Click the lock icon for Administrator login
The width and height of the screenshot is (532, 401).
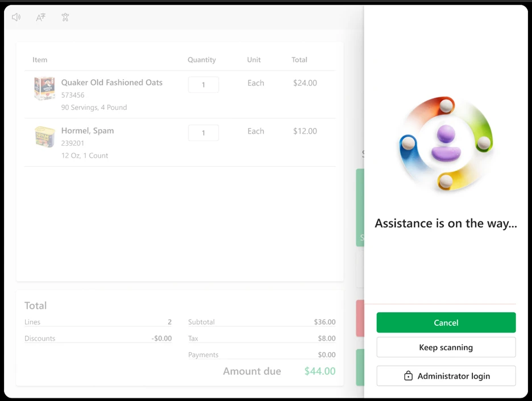pos(408,376)
